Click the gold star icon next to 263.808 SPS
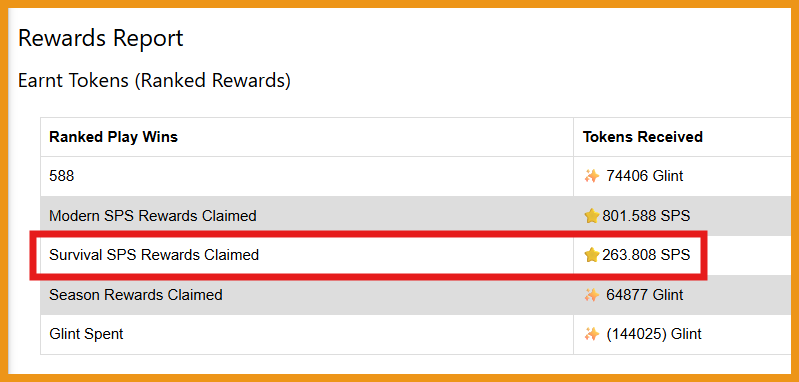This screenshot has height=382, width=799. 592,255
